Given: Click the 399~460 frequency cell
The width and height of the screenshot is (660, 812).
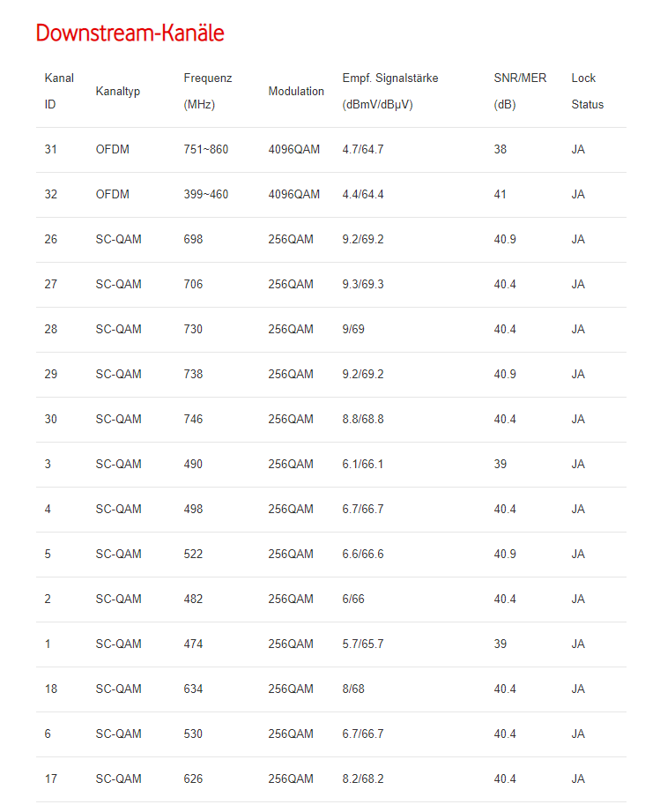Looking at the screenshot, I should tap(206, 195).
